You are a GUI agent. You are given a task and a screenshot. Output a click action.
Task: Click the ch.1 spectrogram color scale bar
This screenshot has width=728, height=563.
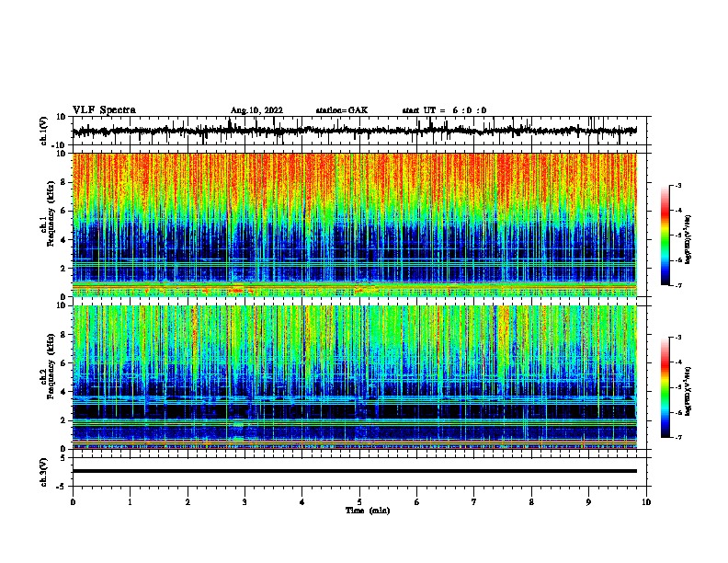point(665,236)
